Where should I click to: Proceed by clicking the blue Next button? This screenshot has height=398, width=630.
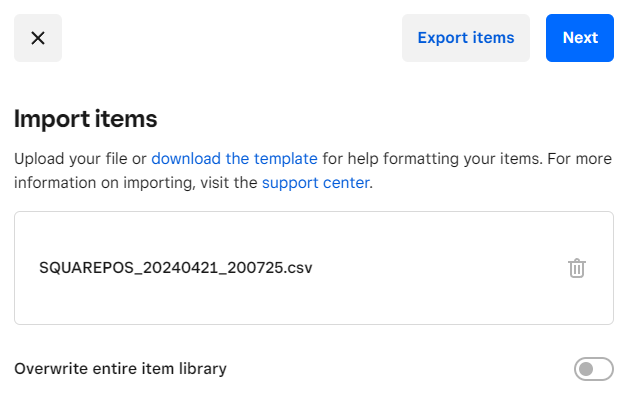(x=580, y=38)
